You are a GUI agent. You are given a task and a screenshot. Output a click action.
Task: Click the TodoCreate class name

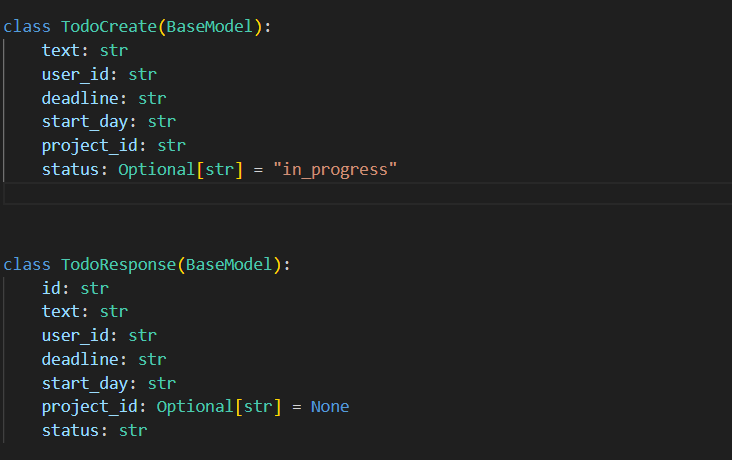109,27
